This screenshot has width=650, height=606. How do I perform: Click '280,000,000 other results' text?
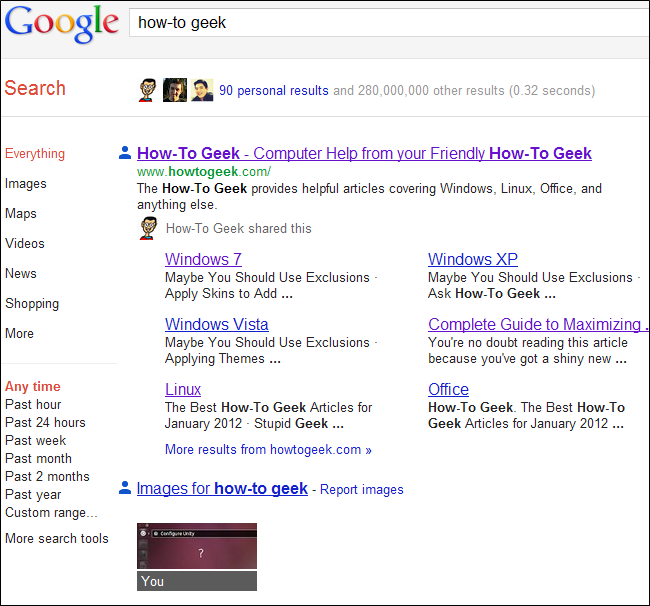tap(431, 90)
